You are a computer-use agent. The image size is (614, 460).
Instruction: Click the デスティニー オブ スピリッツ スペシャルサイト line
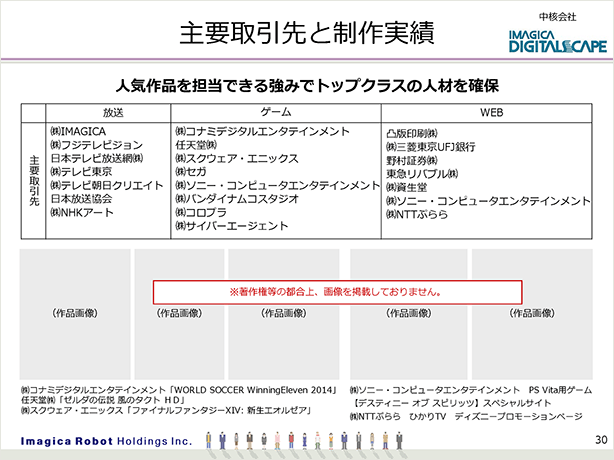[x=451, y=403]
